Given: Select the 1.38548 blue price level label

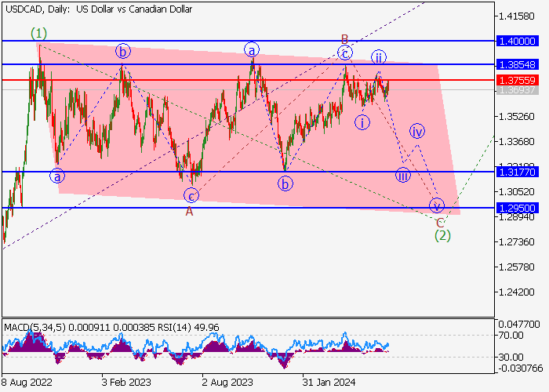Looking at the screenshot, I should coord(518,64).
